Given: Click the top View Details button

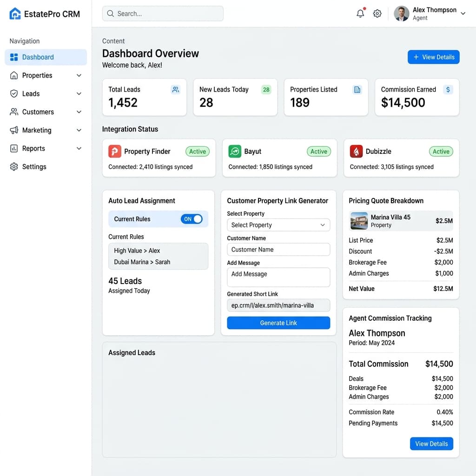Looking at the screenshot, I should [x=433, y=57].
